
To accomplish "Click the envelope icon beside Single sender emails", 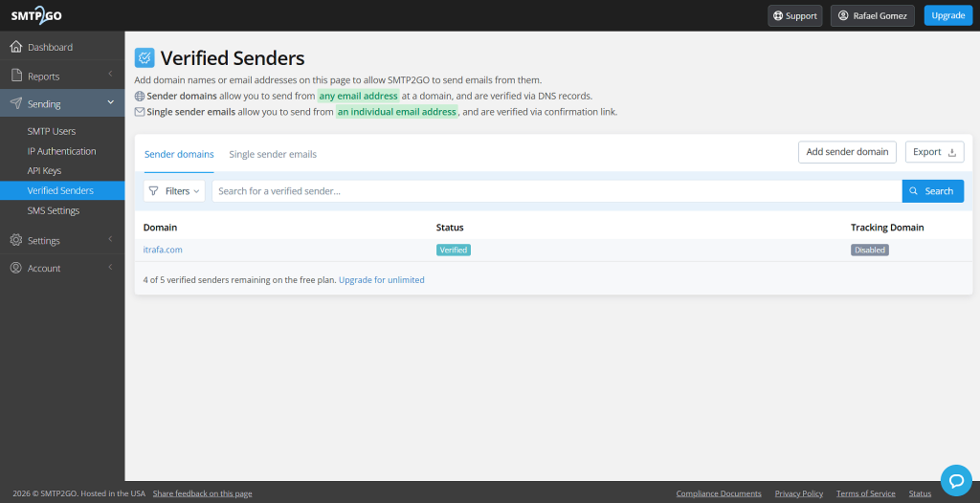I will tap(140, 113).
